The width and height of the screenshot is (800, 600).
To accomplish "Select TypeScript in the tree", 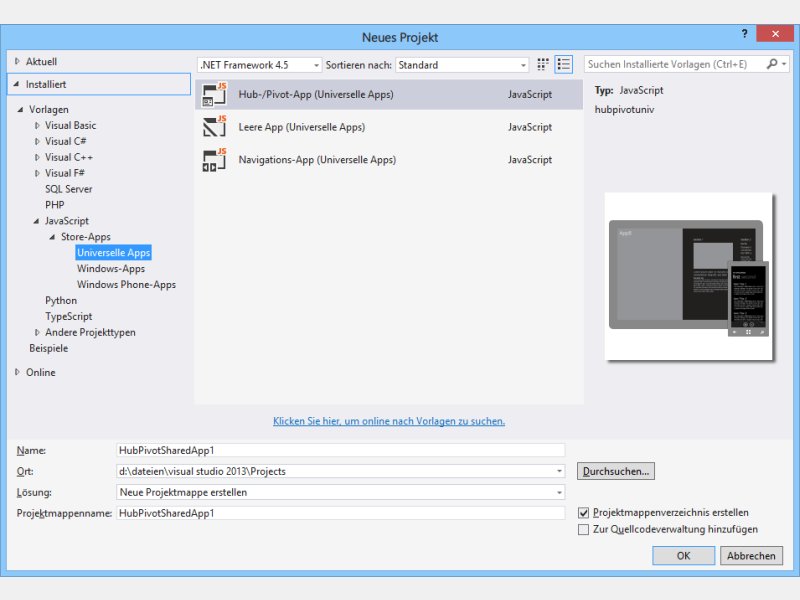I will pyautogui.click(x=68, y=316).
